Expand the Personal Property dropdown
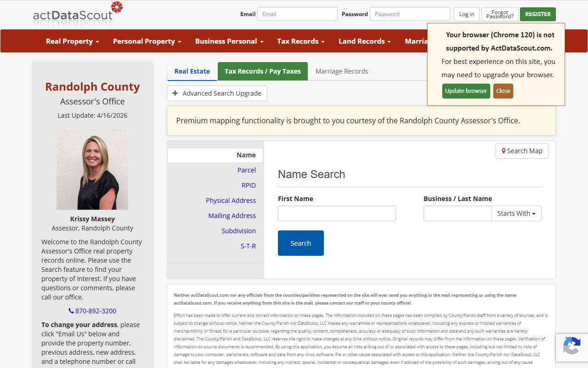588x368 pixels. (x=147, y=41)
